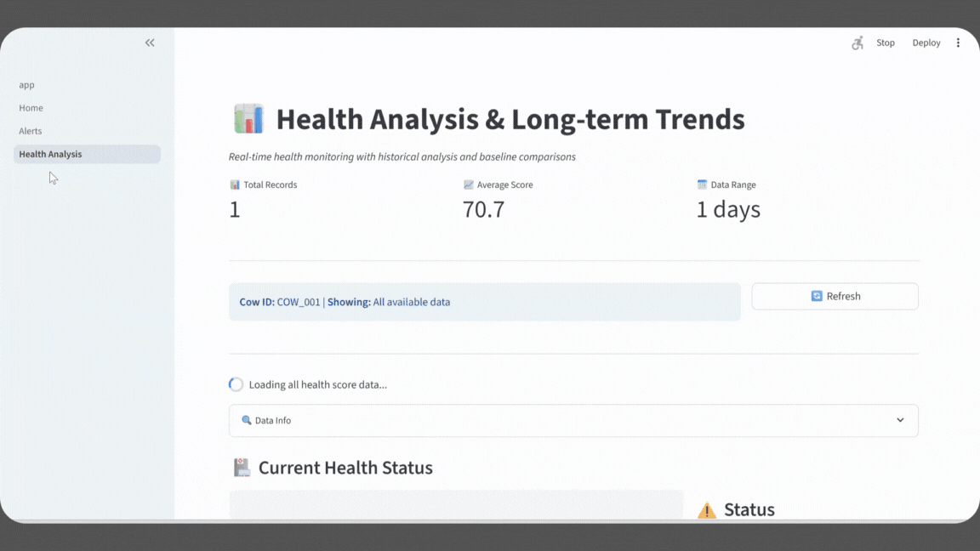Select Health Analysis in the sidebar
Screen dimensions: 980x551
point(51,154)
